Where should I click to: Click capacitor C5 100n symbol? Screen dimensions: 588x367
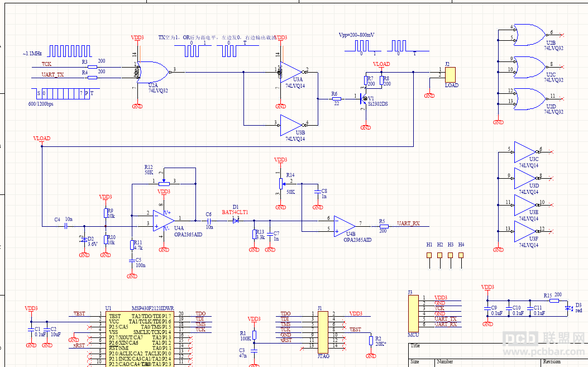[132, 260]
